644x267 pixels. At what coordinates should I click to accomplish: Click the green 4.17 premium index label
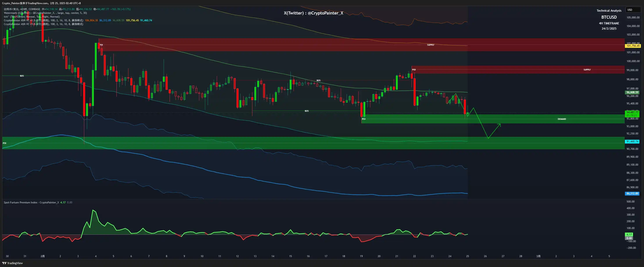click(629, 235)
